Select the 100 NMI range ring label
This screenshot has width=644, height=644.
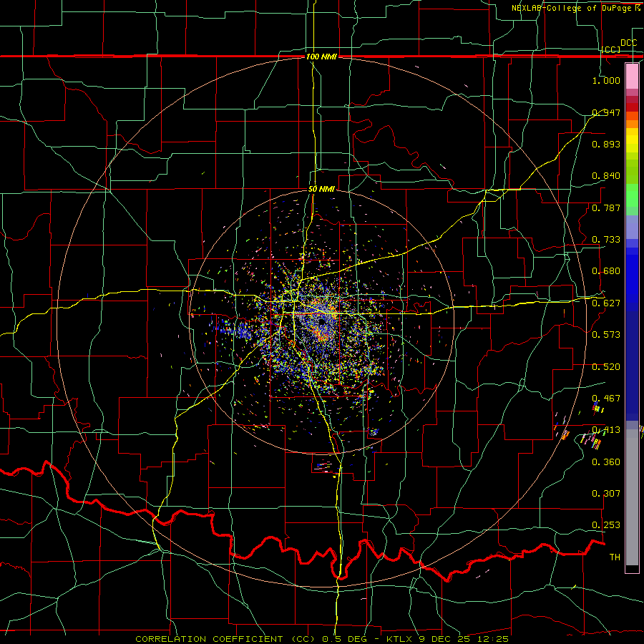tap(321, 57)
